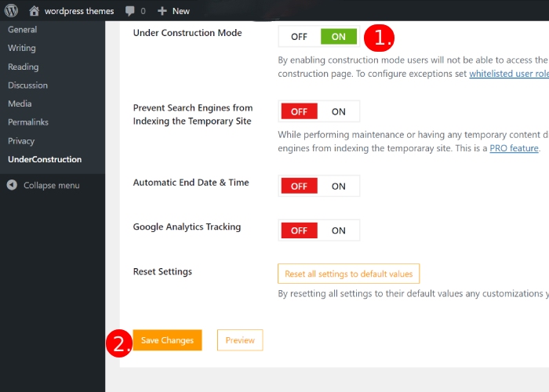Open Privacy settings
This screenshot has width=549, height=392.
pos(21,141)
